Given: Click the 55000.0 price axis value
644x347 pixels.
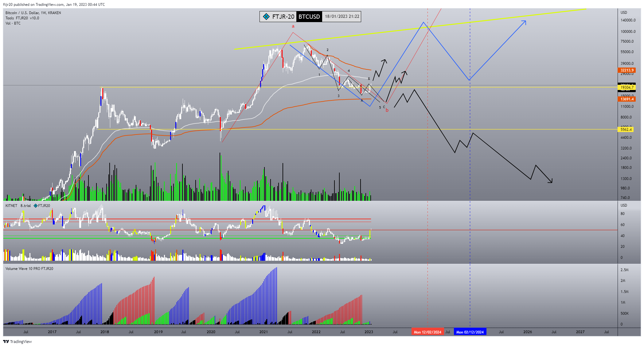Looking at the screenshot, I should tap(627, 52).
